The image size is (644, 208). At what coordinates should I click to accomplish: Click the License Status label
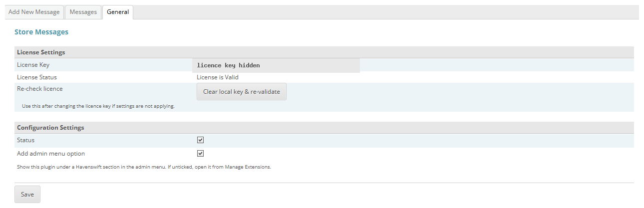click(x=37, y=77)
